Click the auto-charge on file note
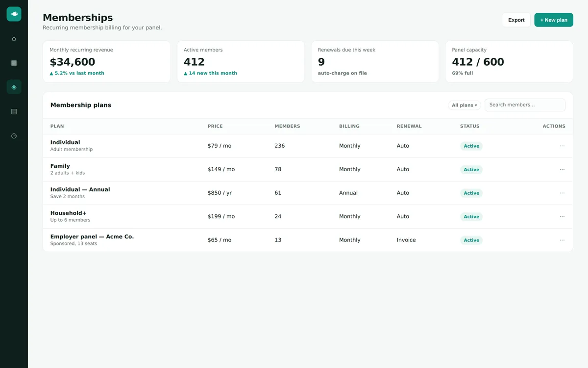The height and width of the screenshot is (368, 588). click(343, 73)
